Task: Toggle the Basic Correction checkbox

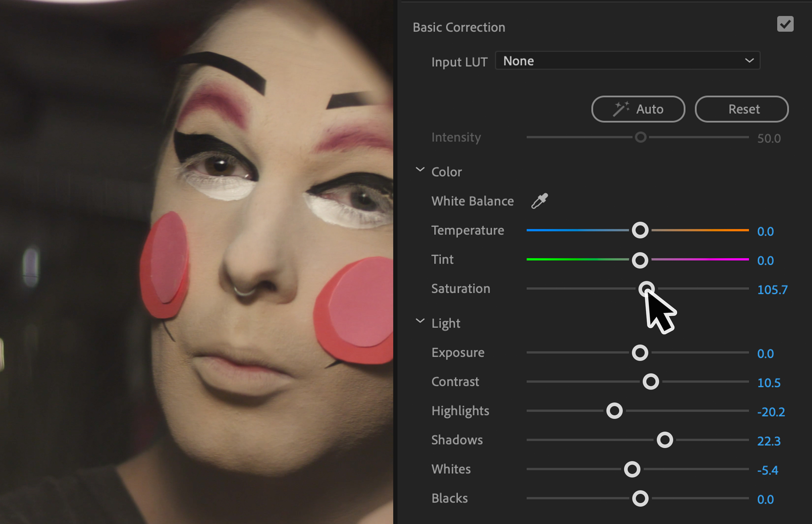Action: point(785,24)
